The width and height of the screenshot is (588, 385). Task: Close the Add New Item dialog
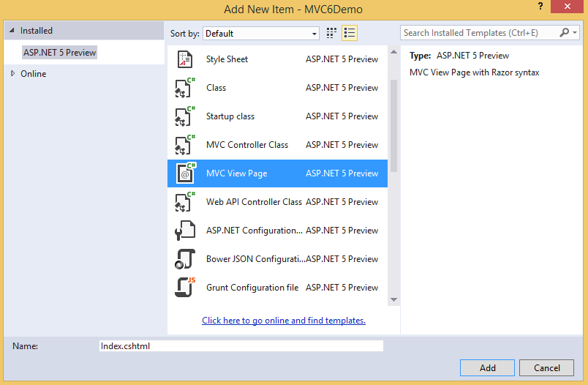[x=567, y=7]
